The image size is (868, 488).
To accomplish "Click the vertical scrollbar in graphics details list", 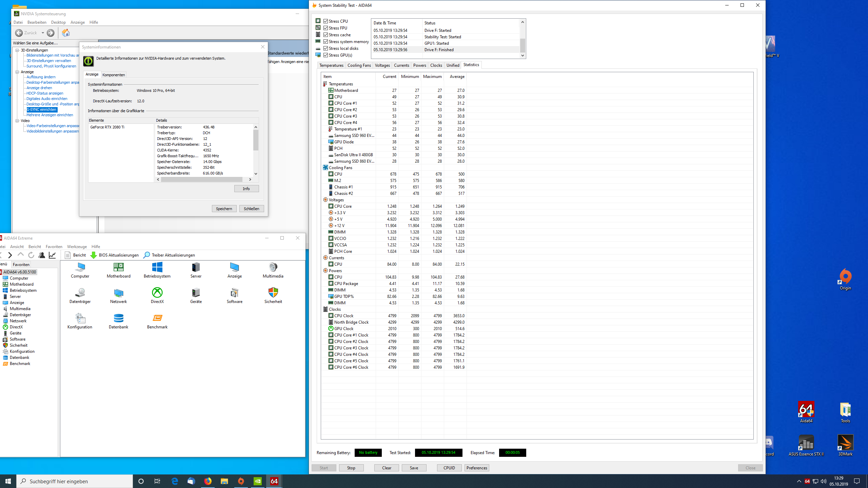I will click(256, 150).
